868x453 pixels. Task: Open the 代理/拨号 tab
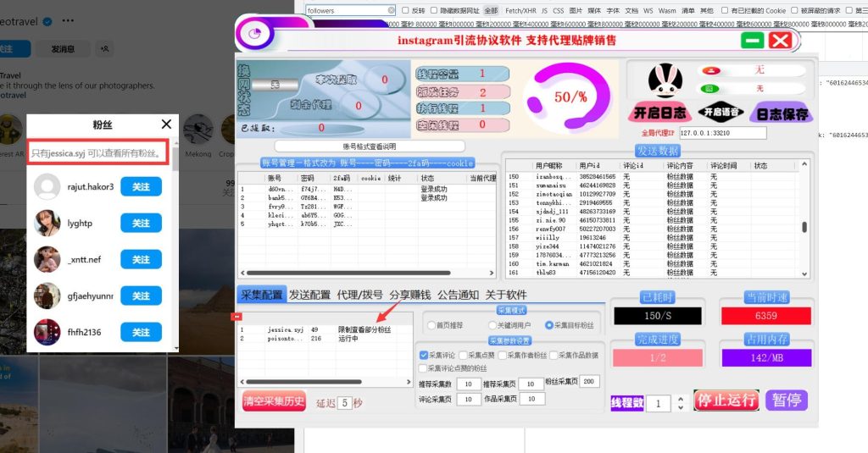[360, 295]
